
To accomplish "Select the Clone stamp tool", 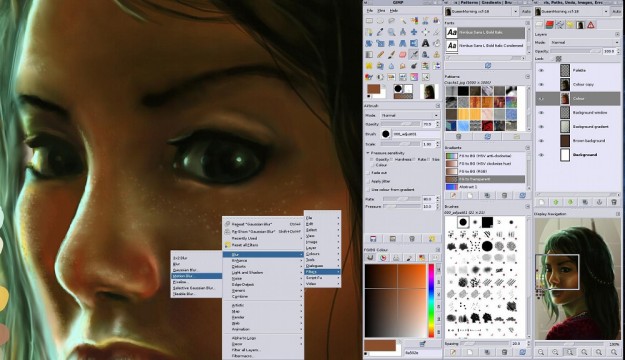I will pyautogui.click(x=425, y=54).
